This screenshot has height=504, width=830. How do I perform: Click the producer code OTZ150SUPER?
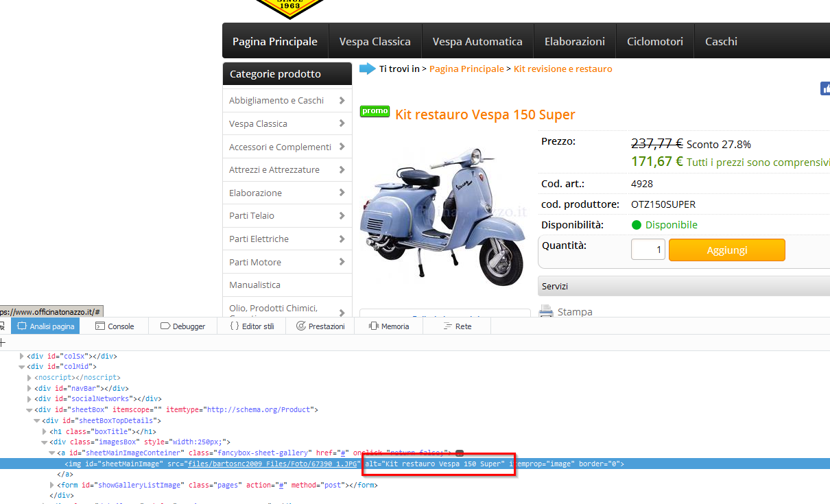click(663, 204)
